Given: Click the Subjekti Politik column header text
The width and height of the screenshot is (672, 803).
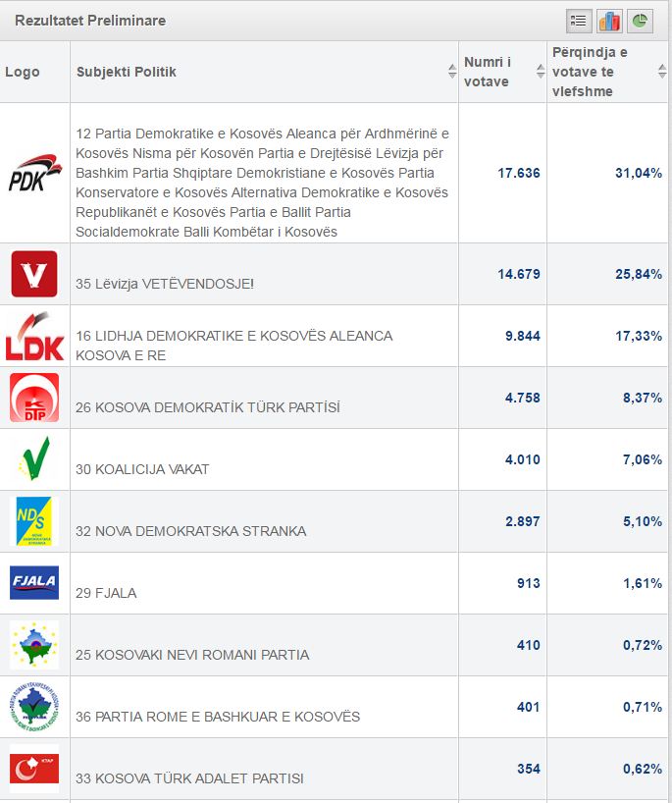Looking at the screenshot, I should 127,72.
